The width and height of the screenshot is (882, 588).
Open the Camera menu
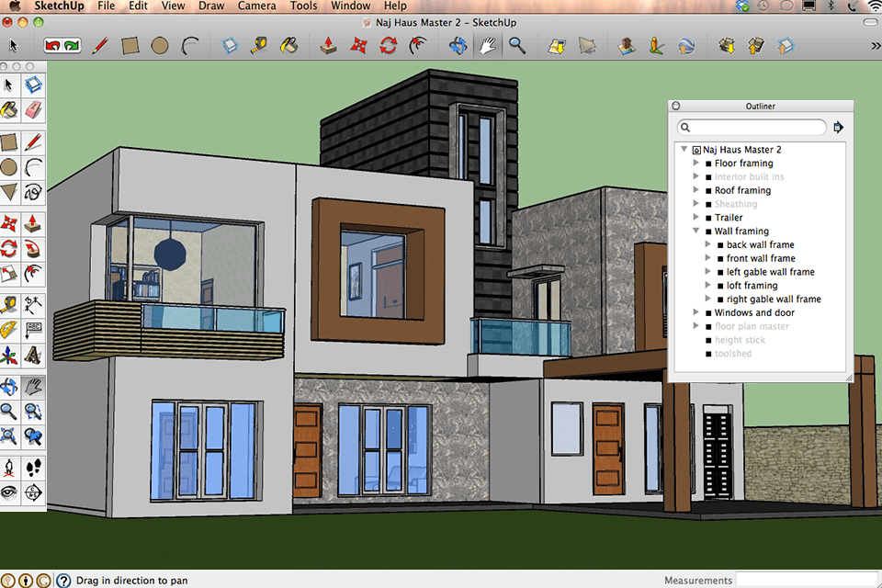pyautogui.click(x=256, y=6)
